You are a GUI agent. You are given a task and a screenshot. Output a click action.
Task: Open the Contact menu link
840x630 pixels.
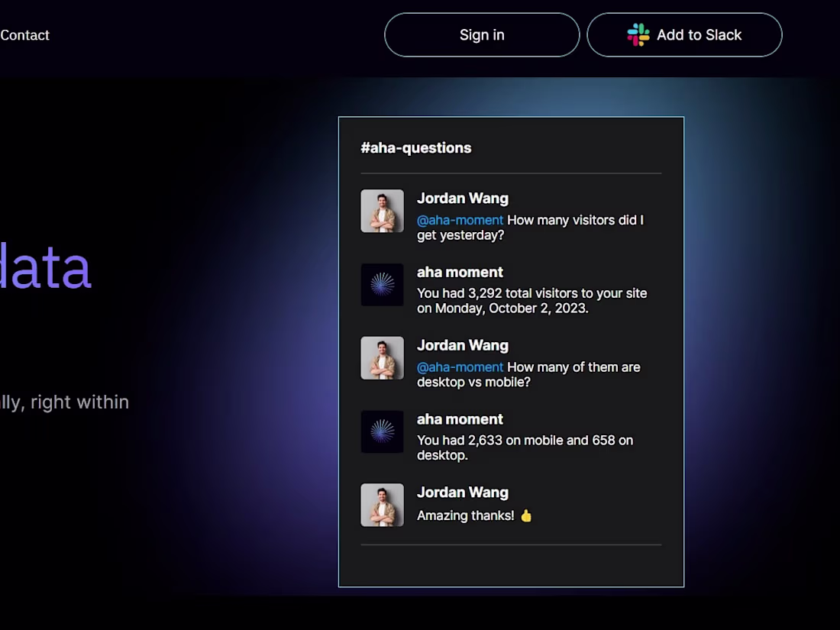24,35
